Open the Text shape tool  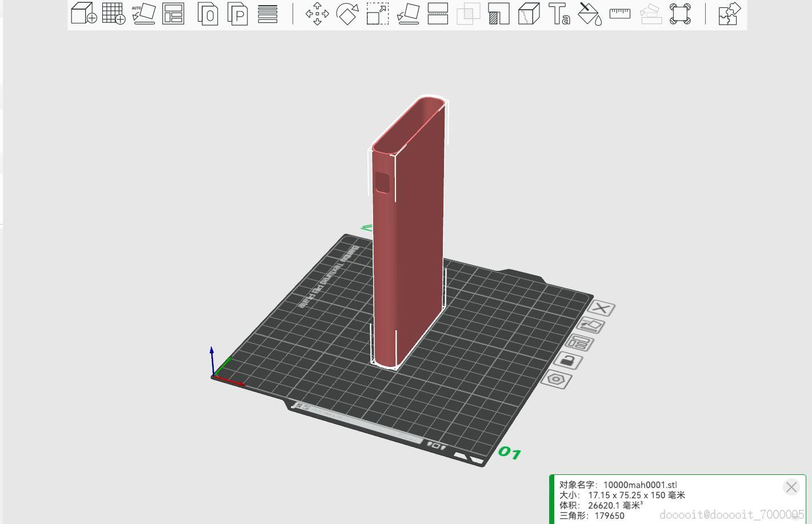[x=559, y=14]
